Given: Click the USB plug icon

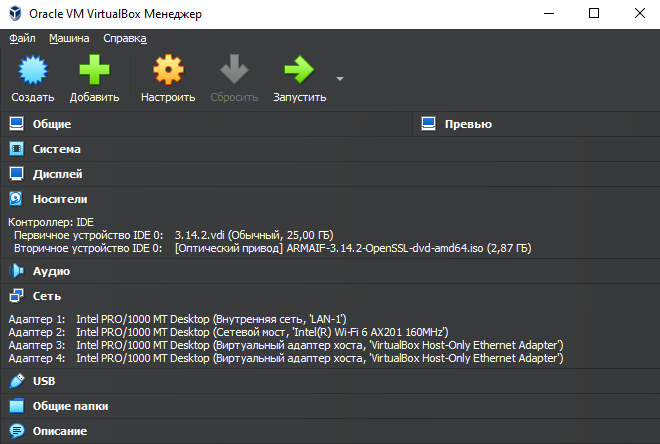Looking at the screenshot, I should [16, 381].
